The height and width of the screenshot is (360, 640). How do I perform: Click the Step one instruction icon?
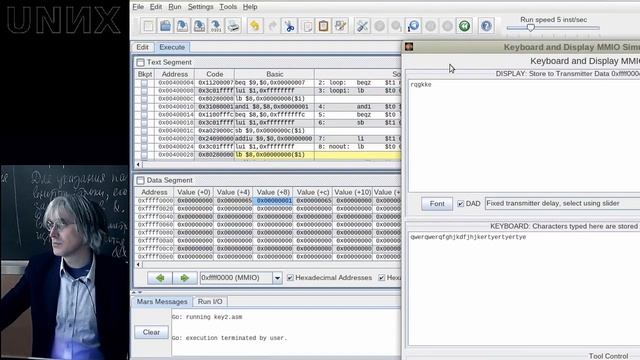pos(396,26)
